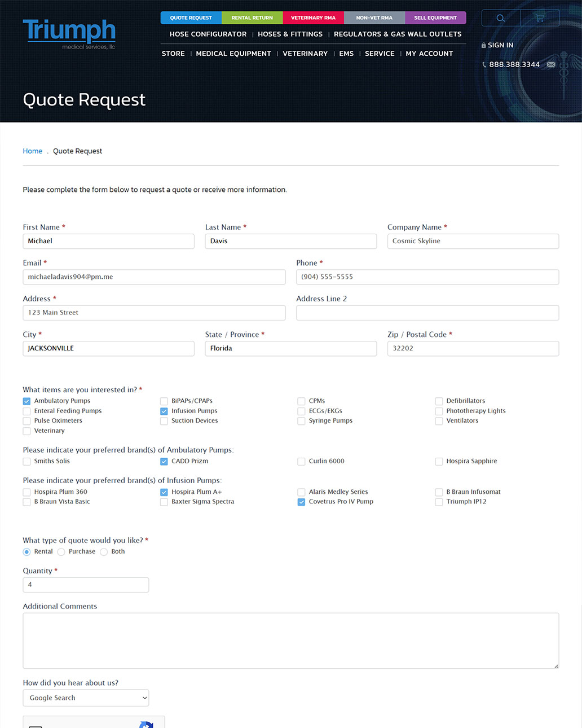Check the Veterinary items checkbox
This screenshot has width=582, height=728.
[27, 431]
